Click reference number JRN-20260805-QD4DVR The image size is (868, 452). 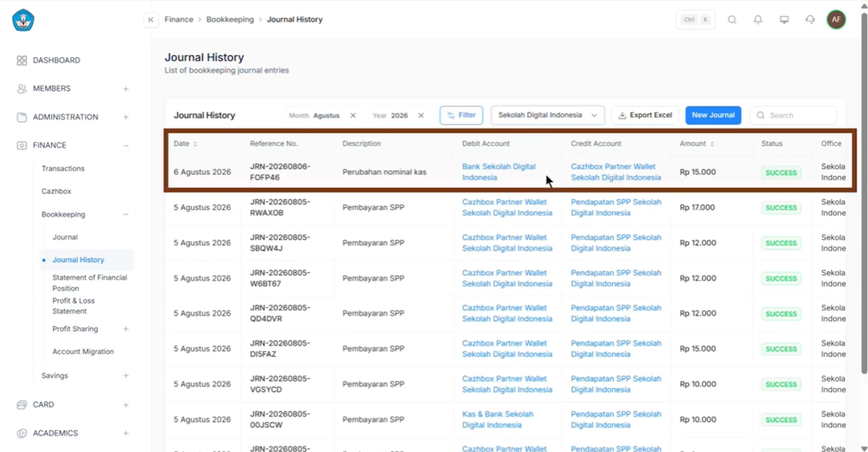(x=280, y=313)
